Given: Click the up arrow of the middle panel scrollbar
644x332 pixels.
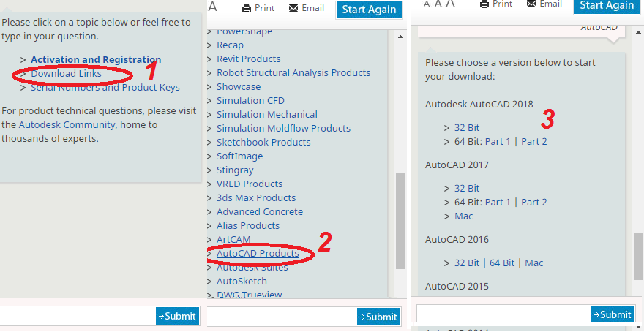Looking at the screenshot, I should tap(400, 37).
